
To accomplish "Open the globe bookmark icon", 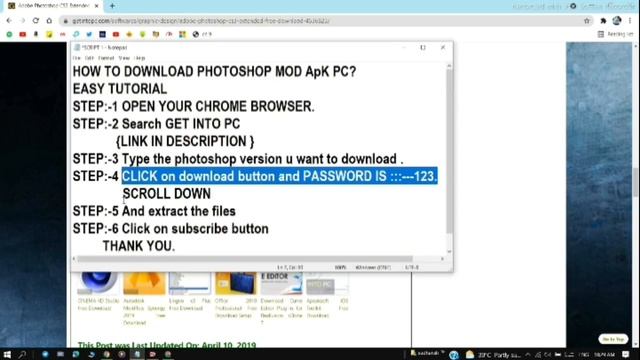I will click(196, 34).
